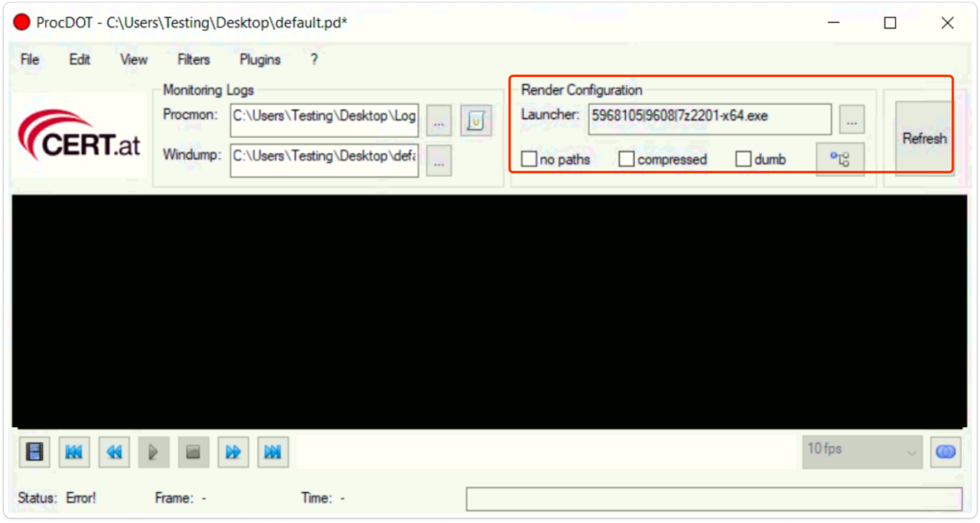
Task: Click the blue loop icon bottom right
Action: [x=946, y=452]
